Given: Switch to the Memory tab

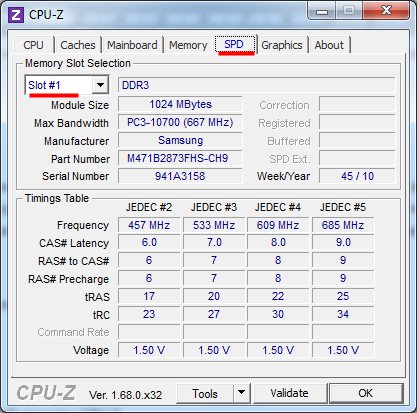Looking at the screenshot, I should pos(188,45).
